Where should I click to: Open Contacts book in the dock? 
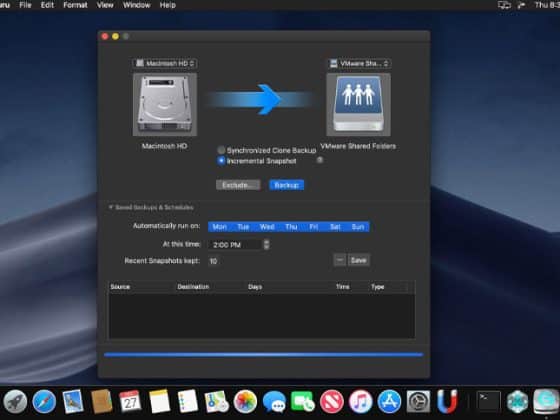click(102, 401)
